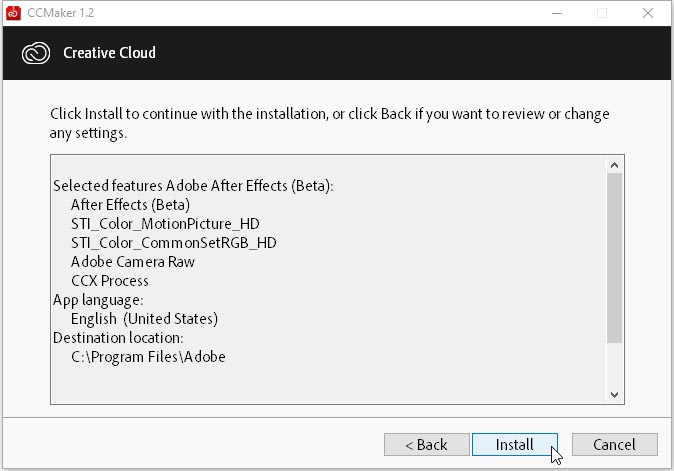The width and height of the screenshot is (674, 471).
Task: Click 'Selected features Adobe After Effects (Beta):' heading
Action: click(x=193, y=186)
